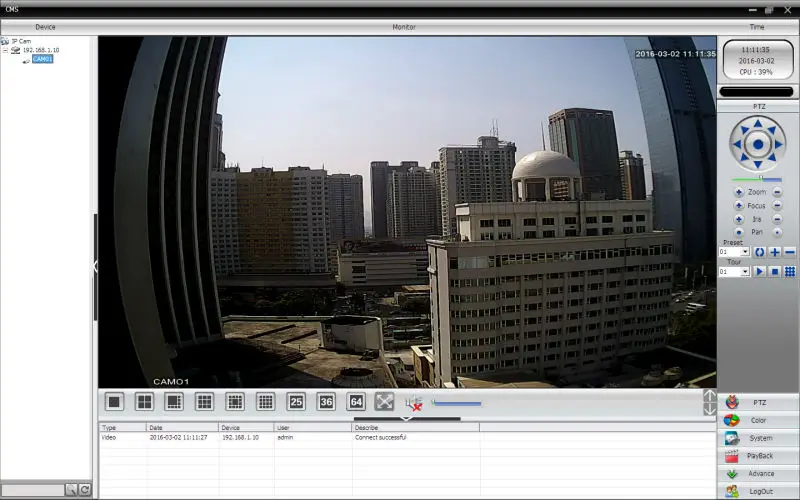Open the Preset number dropdown
This screenshot has height=500, width=800.
(745, 252)
